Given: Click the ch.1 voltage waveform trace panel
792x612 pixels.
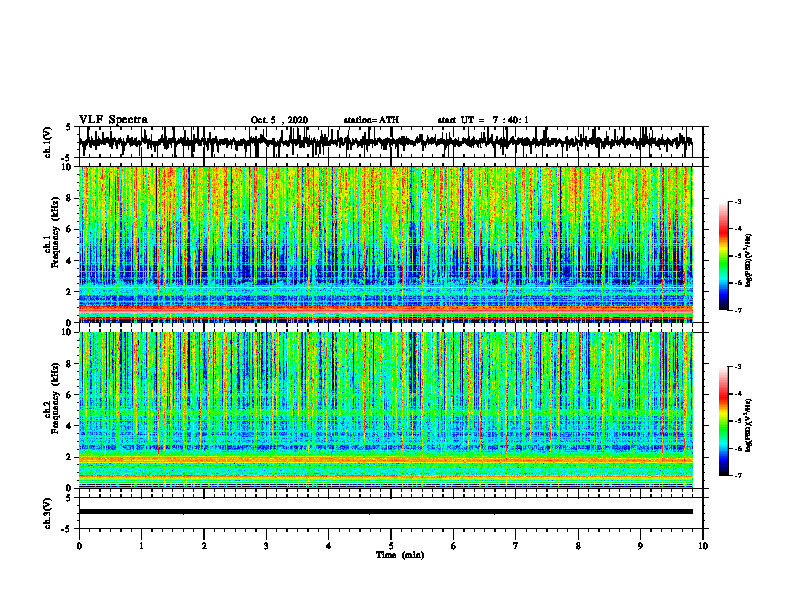Looking at the screenshot, I should 391,142.
